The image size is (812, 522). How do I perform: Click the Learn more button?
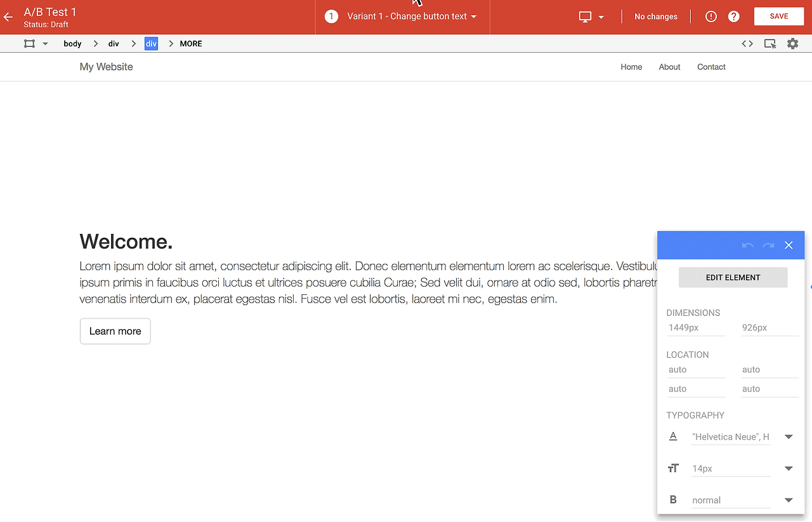click(115, 331)
